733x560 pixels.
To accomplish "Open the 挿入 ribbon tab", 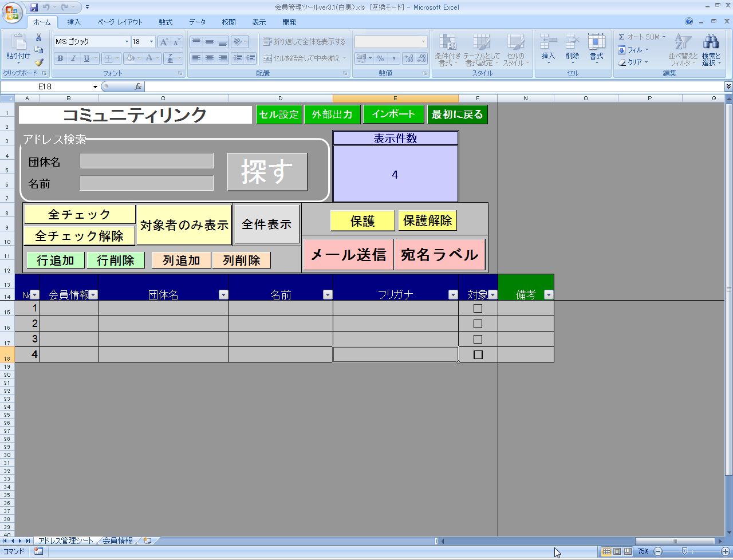I will coord(74,22).
